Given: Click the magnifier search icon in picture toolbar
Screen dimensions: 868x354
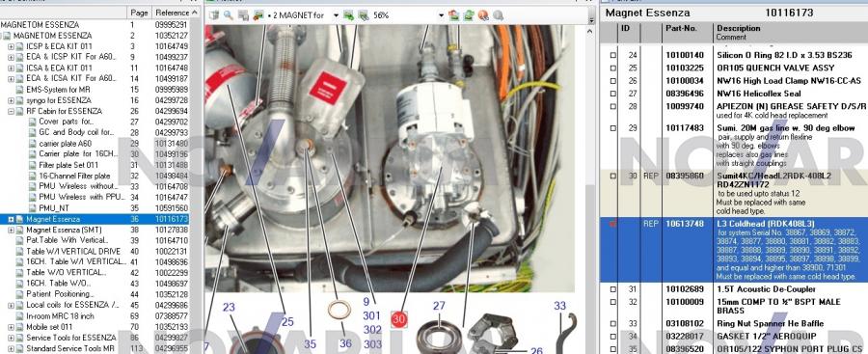Looking at the screenshot, I should [228, 15].
